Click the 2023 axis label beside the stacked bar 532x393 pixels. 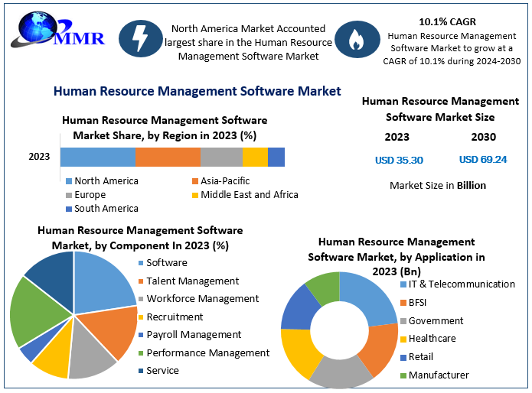(x=39, y=157)
